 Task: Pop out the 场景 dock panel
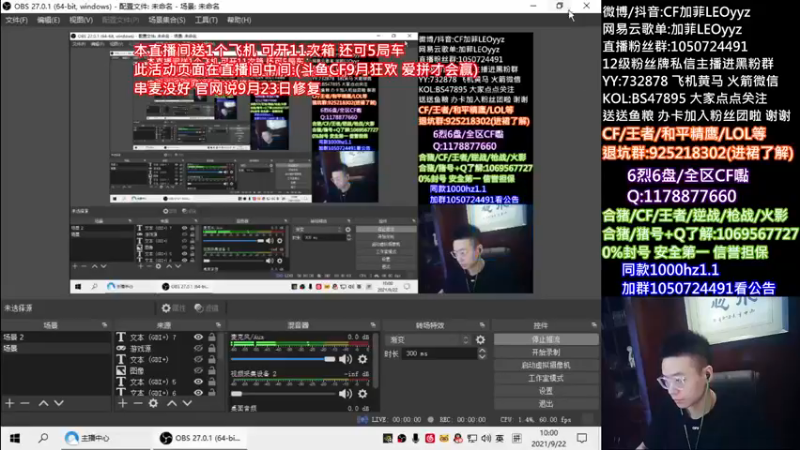click(105, 325)
